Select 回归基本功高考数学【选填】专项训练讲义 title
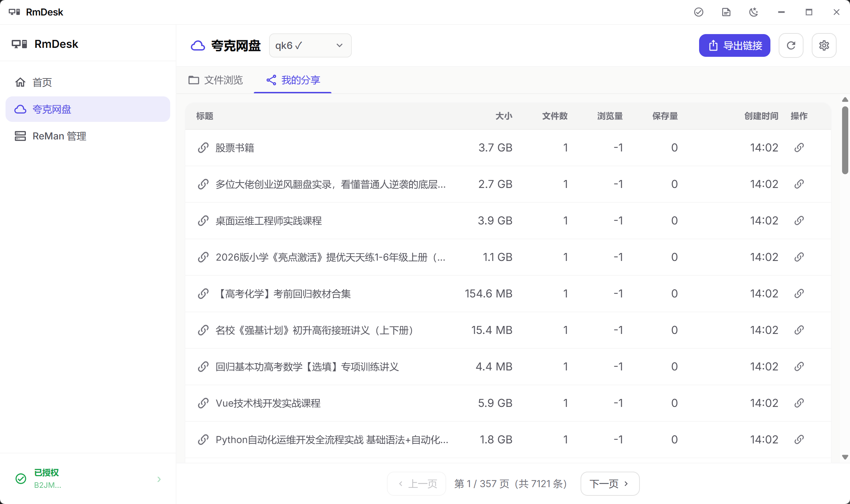Screen dimensions: 850x504 tap(307, 367)
